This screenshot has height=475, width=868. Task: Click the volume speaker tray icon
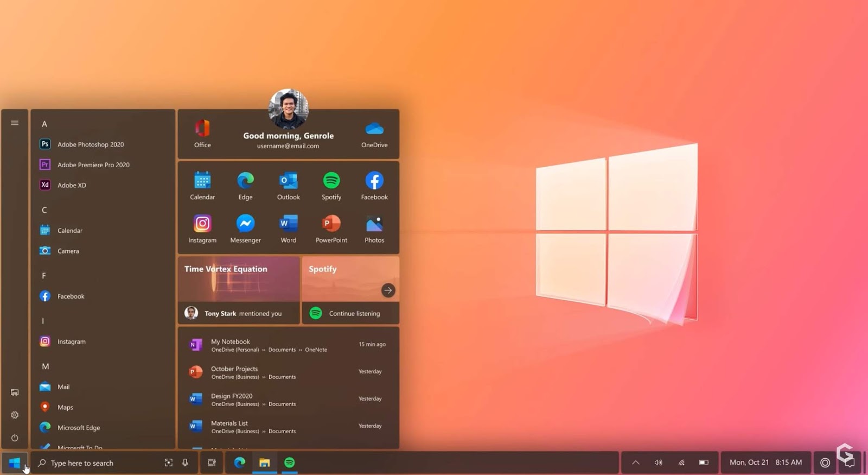[658, 463]
